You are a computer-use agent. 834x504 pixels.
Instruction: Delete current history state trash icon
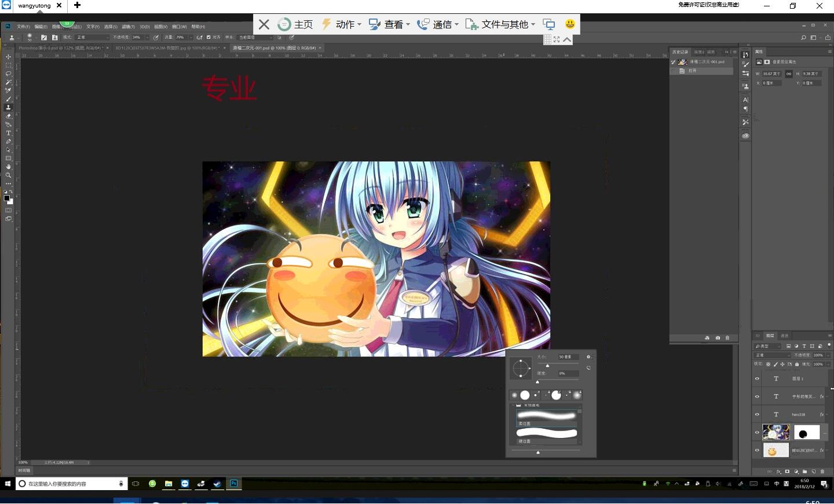[727, 338]
